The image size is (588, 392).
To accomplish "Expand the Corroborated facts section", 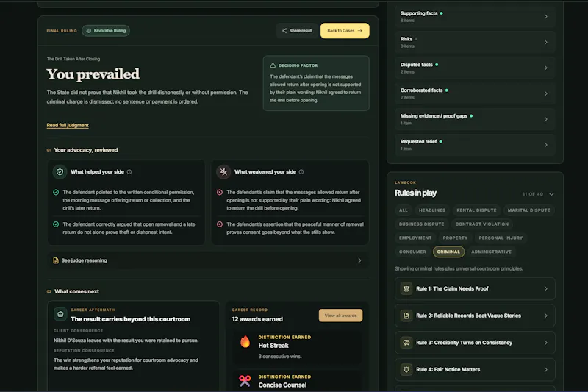I will click(x=475, y=93).
